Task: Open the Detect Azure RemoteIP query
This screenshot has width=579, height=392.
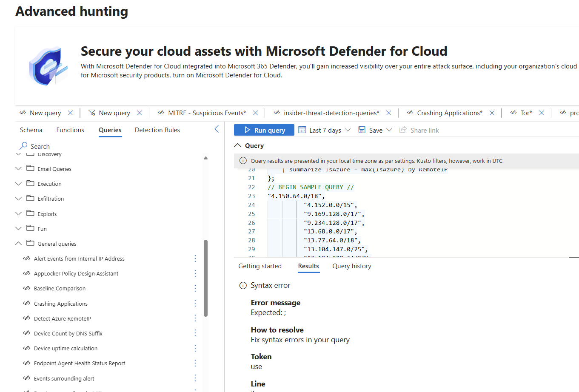Action: point(63,318)
